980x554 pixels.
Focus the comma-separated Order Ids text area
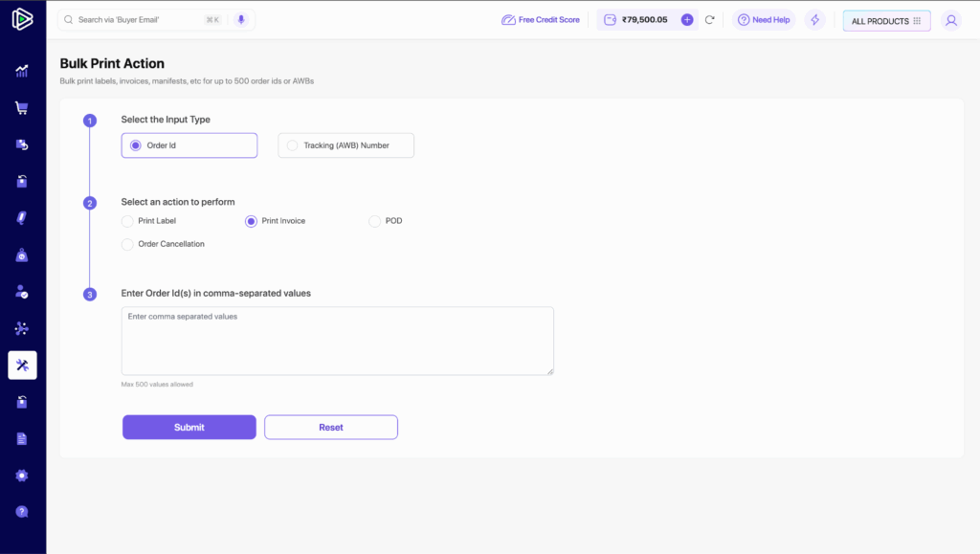tap(337, 341)
